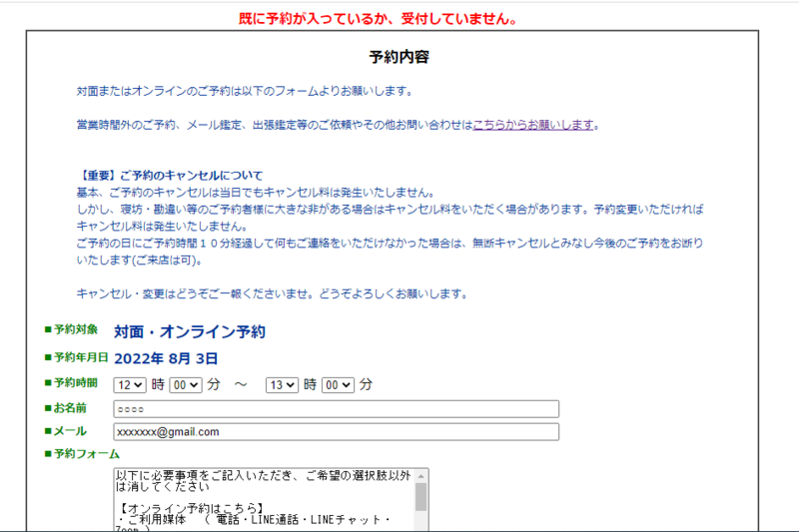799x532 pixels.
Task: Focus the メール email input field
Action: point(336,432)
